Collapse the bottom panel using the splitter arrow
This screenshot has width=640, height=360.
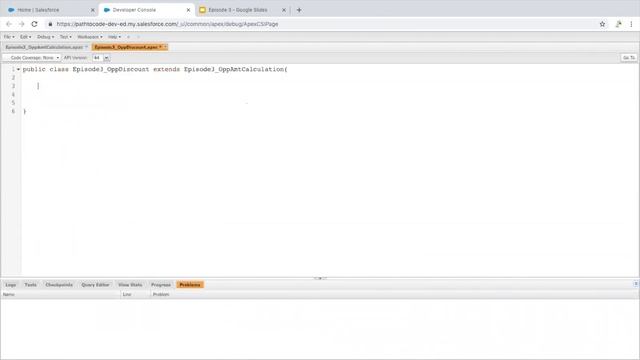tap(320, 278)
